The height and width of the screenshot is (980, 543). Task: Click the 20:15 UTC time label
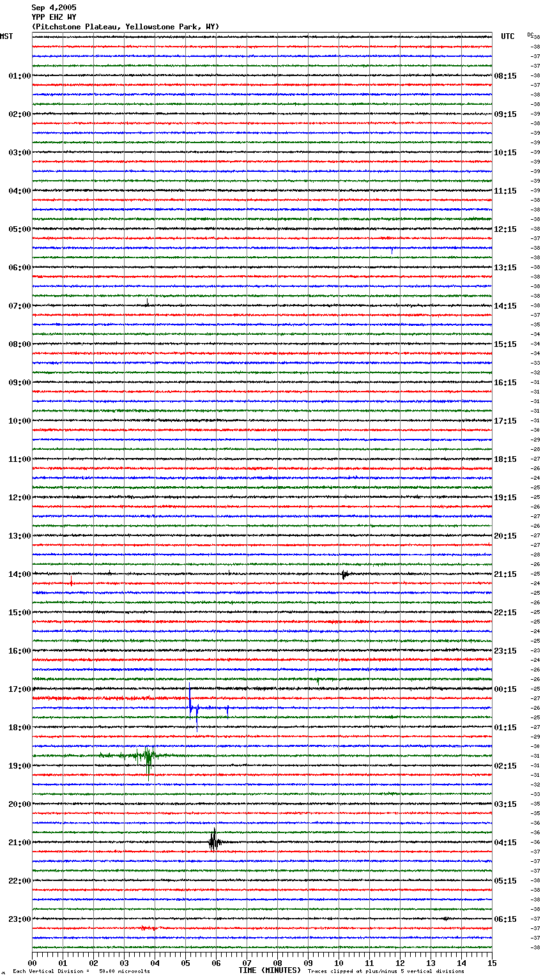tap(505, 536)
